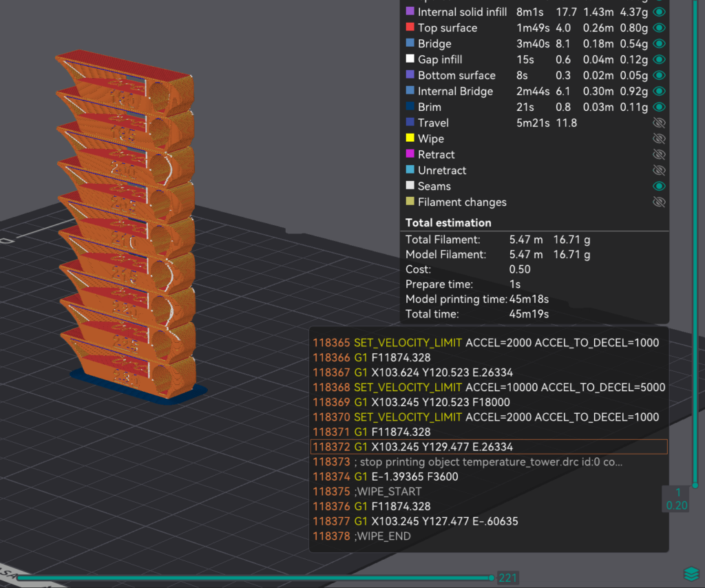Select G-code line 118371
The width and height of the screenshot is (705, 588).
(489, 432)
